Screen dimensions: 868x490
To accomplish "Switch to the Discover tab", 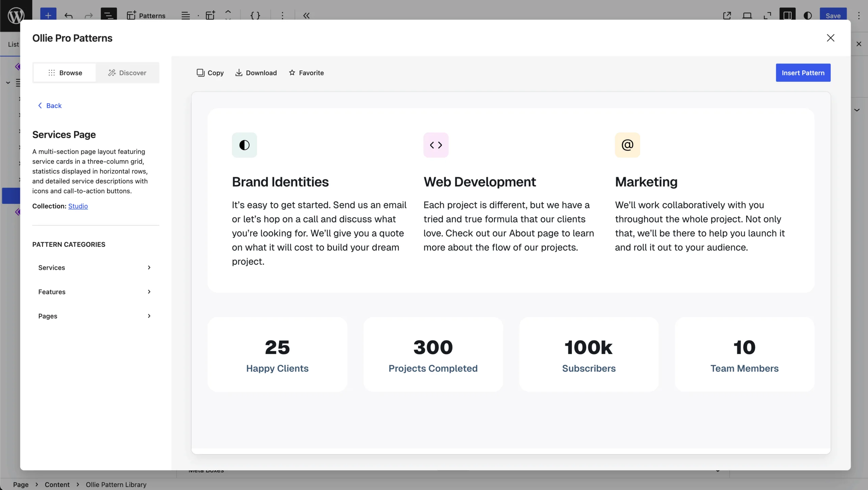I will [127, 73].
